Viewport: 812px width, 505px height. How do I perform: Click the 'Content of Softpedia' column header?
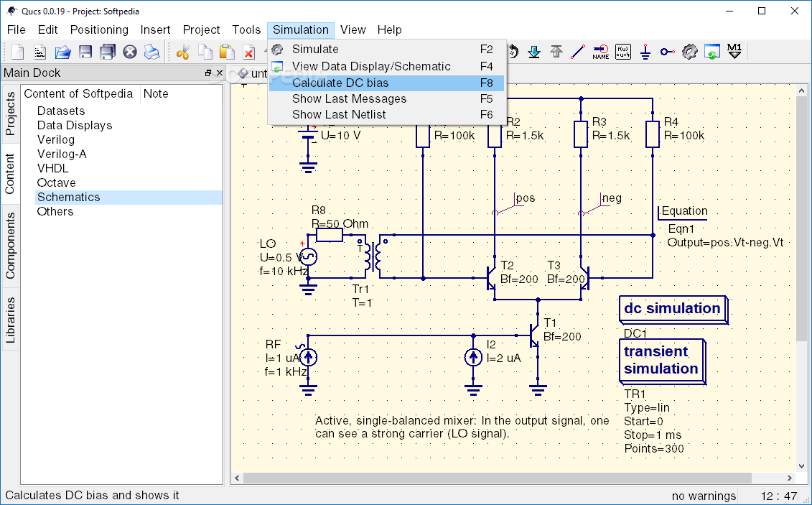tap(80, 94)
